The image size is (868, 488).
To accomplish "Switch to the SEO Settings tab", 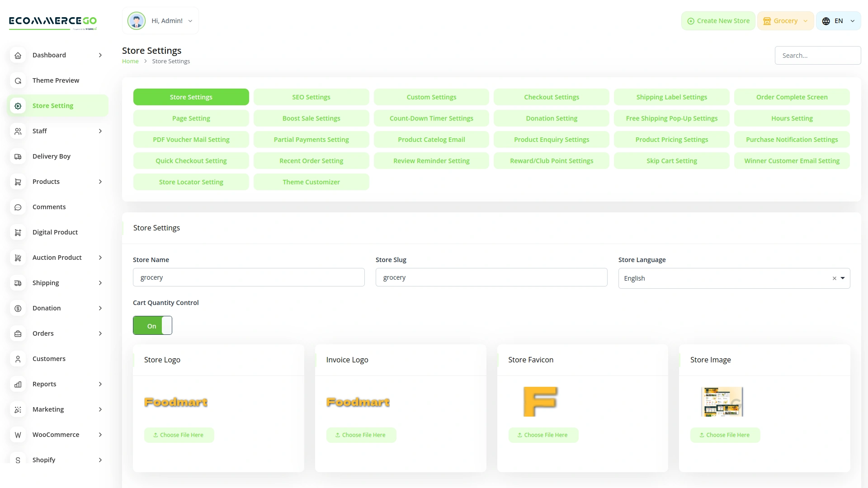I will [x=311, y=97].
